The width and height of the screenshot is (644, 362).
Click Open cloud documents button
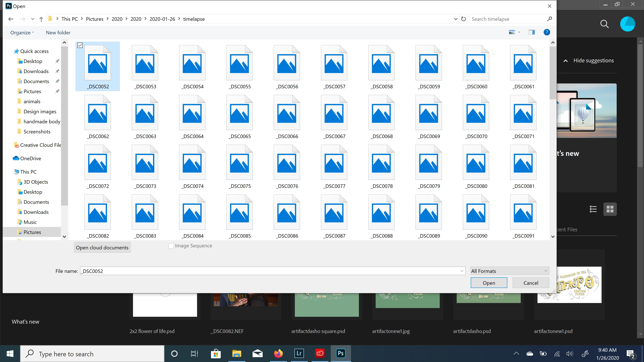[x=102, y=247]
